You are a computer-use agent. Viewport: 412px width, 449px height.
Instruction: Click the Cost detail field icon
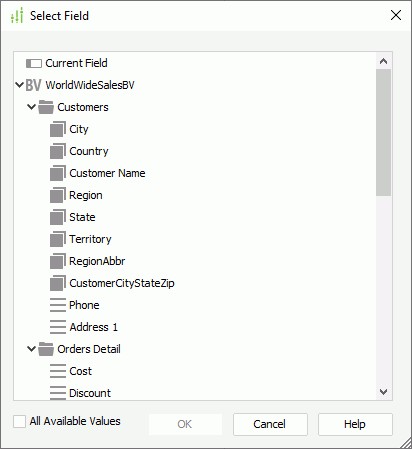click(x=58, y=371)
